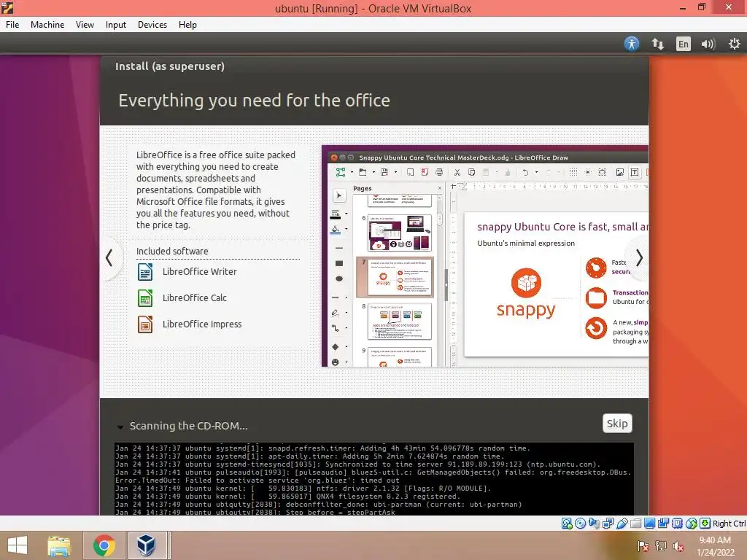The image size is (747, 560).
Task: Click the LibreOffice Draw slideshow screenshot image
Action: pos(485,256)
